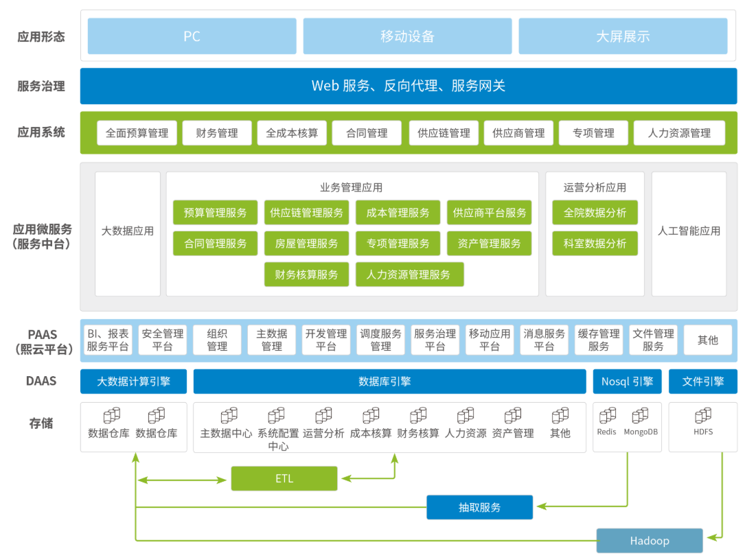Select the HDFS storage icon
The image size is (745, 560).
(702, 416)
